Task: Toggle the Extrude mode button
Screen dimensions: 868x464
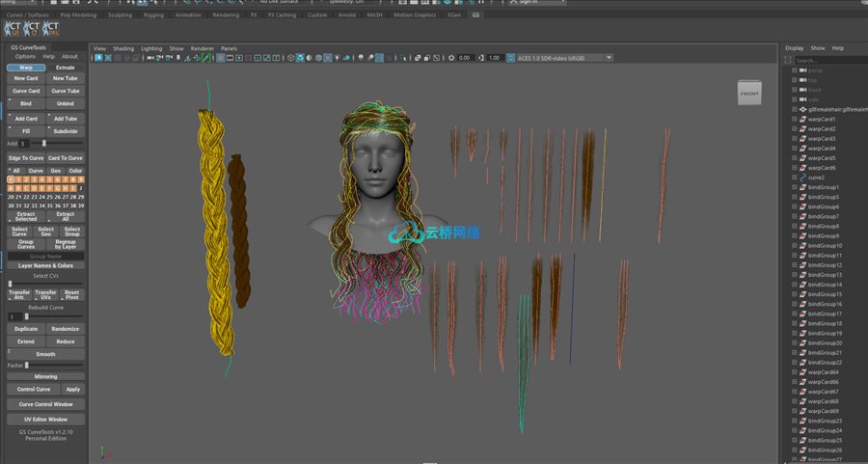Action: (x=65, y=68)
